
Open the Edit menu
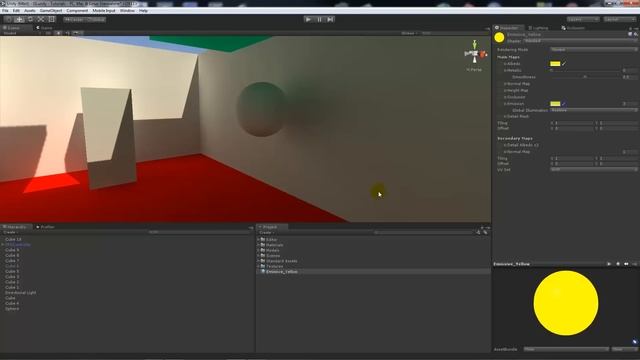pyautogui.click(x=16, y=11)
